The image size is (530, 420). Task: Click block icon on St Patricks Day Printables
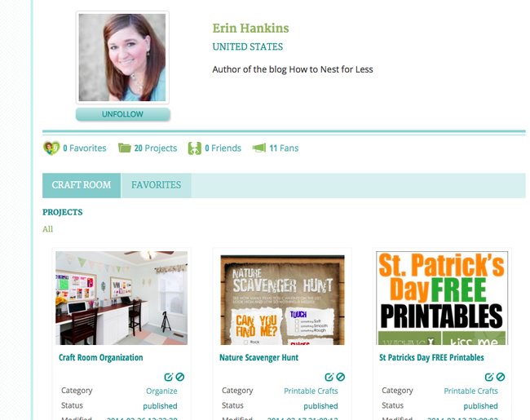point(501,377)
